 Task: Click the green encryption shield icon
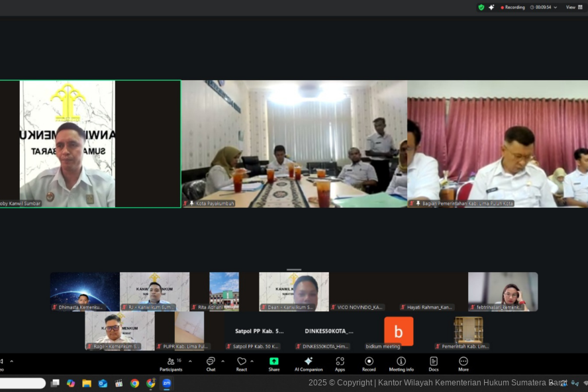[x=481, y=7]
